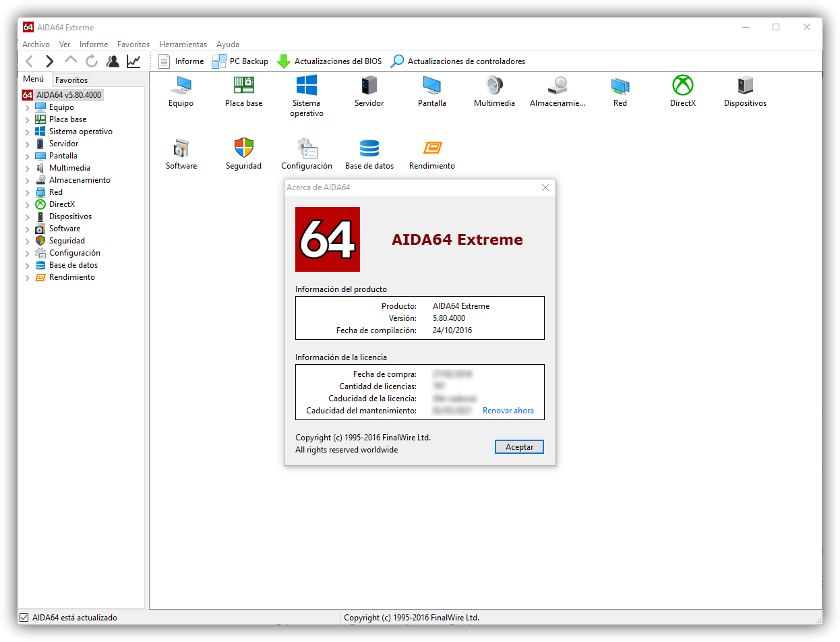Click the up level arrow
Viewport: 840px width, 642px height.
tap(71, 61)
